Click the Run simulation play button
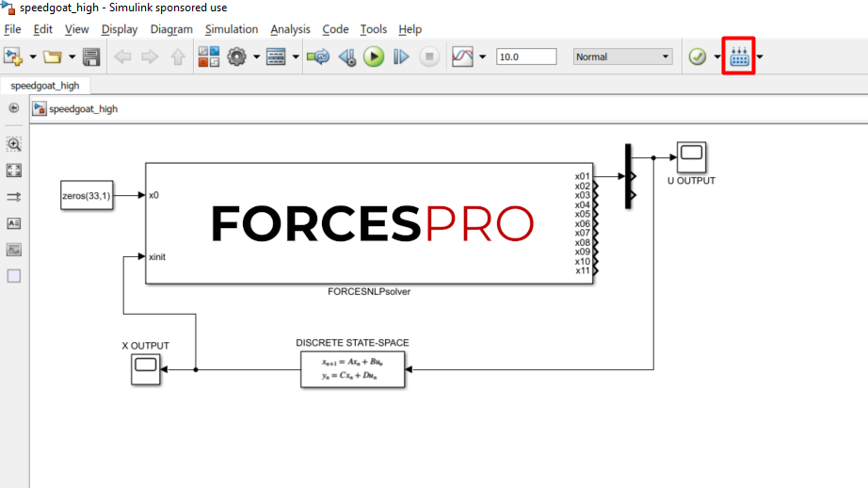The image size is (868, 488). (x=374, y=57)
